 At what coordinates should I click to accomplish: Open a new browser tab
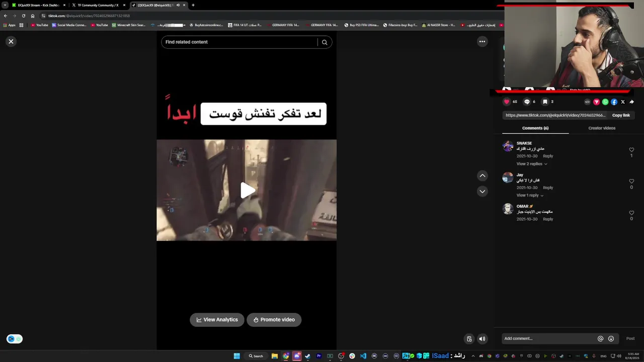(193, 5)
